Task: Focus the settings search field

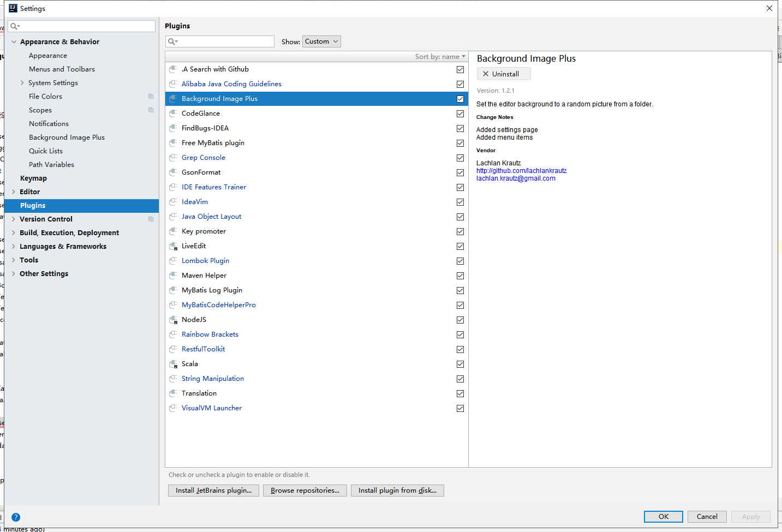Action: 82,26
